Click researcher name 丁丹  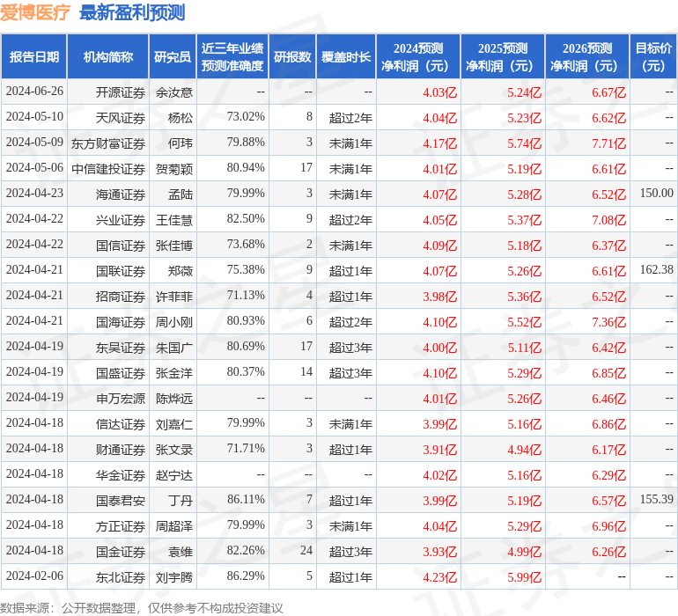pyautogui.click(x=181, y=500)
